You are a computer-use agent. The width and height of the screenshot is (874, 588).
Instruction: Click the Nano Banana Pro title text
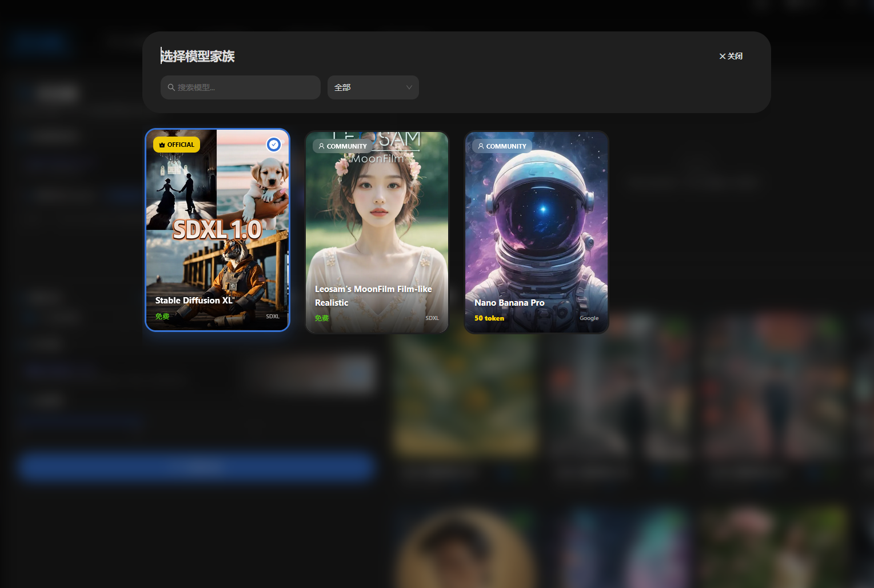(x=509, y=302)
